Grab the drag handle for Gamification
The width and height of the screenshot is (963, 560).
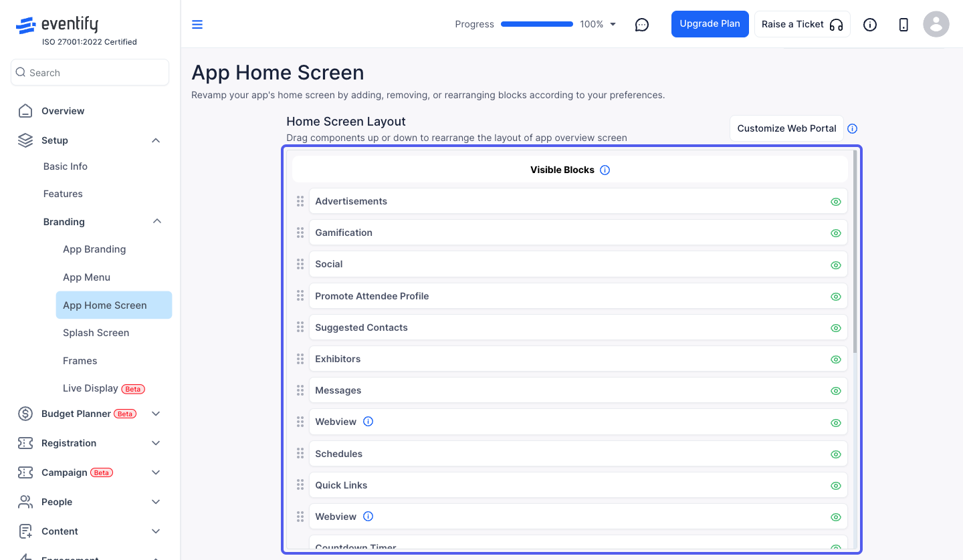pyautogui.click(x=300, y=233)
